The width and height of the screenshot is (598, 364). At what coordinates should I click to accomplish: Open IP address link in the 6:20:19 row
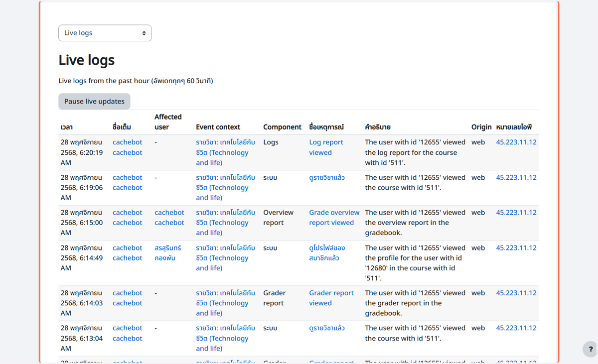[516, 142]
